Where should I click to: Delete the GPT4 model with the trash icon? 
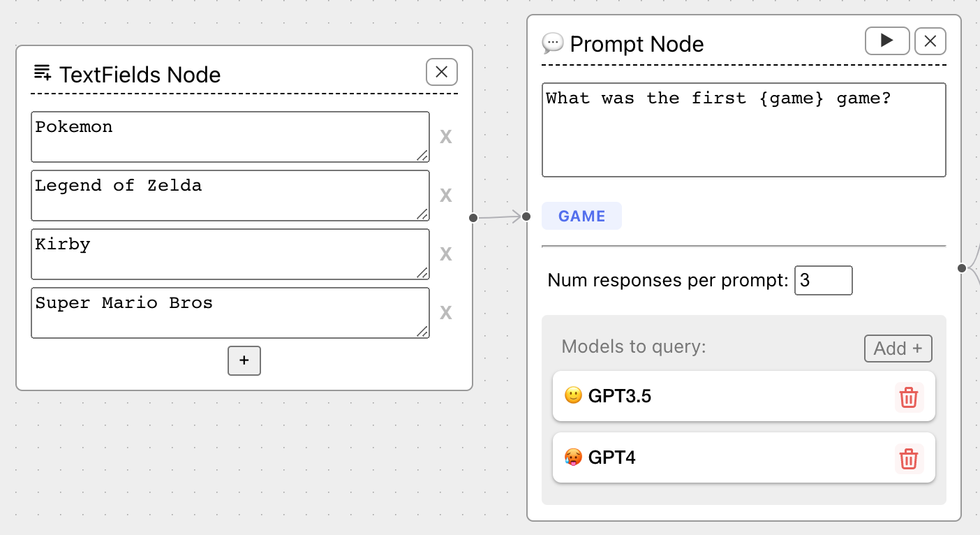pyautogui.click(x=908, y=459)
